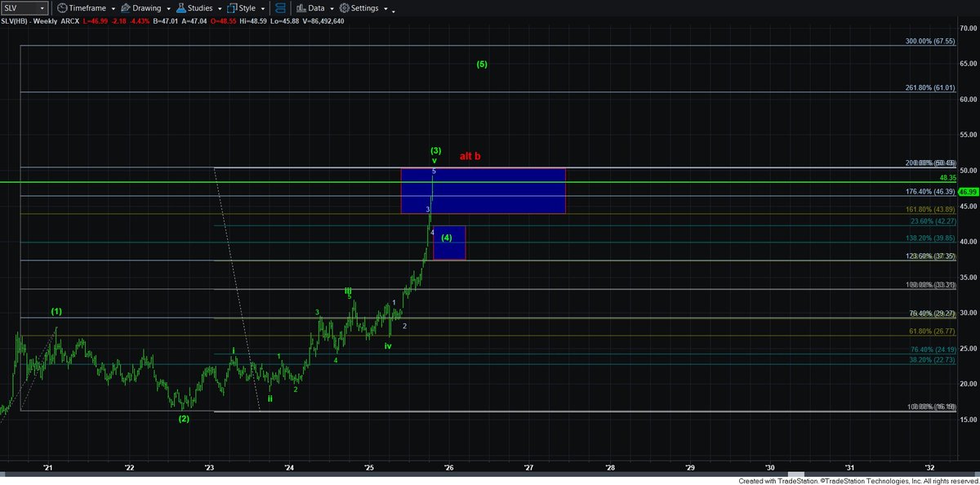The width and height of the screenshot is (980, 485).
Task: Click the 23.60% (42.27) Fibonacci label
Action: pos(932,221)
